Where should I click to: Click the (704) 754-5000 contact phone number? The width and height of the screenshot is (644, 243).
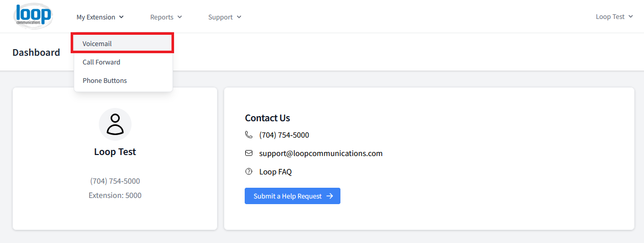(x=284, y=135)
